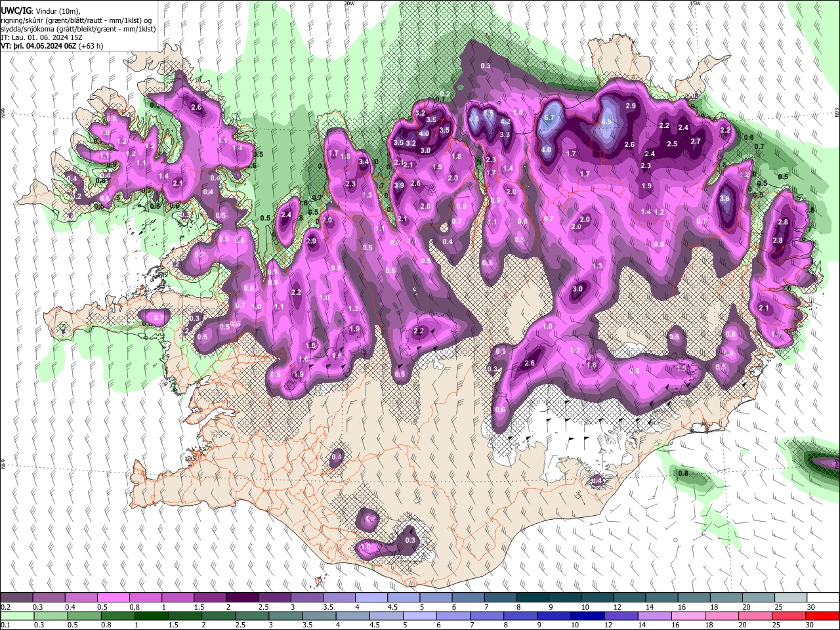Select purple legend swatch between 3.5 and 4
Screen dimensions: 840x630
click(339, 598)
